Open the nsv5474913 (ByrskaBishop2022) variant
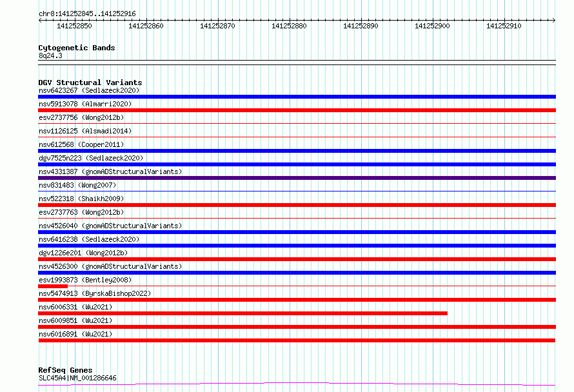 [x=95, y=293]
